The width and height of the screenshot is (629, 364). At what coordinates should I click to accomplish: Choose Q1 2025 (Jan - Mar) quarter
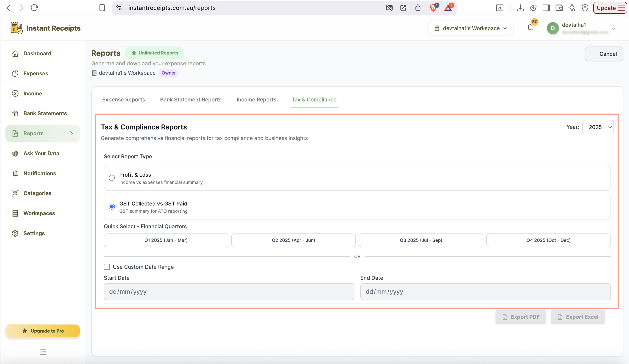pyautogui.click(x=166, y=240)
